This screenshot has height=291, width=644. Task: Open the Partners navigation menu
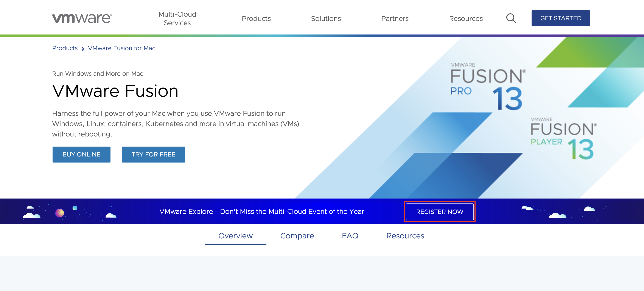point(395,19)
